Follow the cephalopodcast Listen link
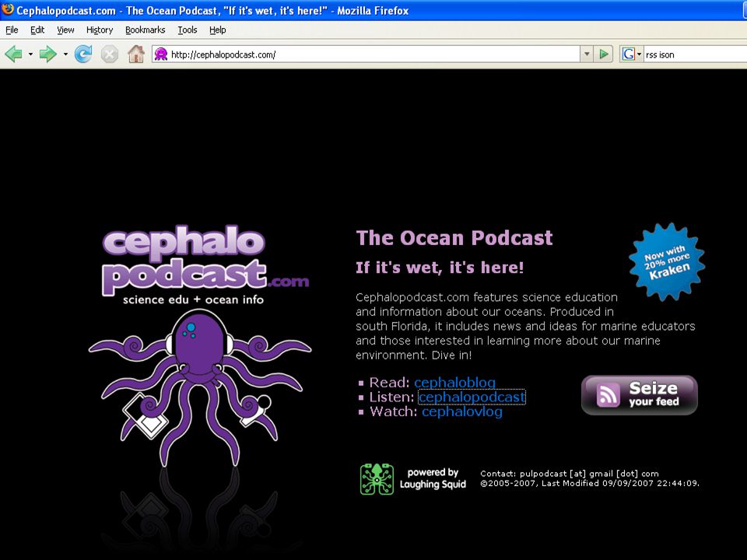 (472, 397)
